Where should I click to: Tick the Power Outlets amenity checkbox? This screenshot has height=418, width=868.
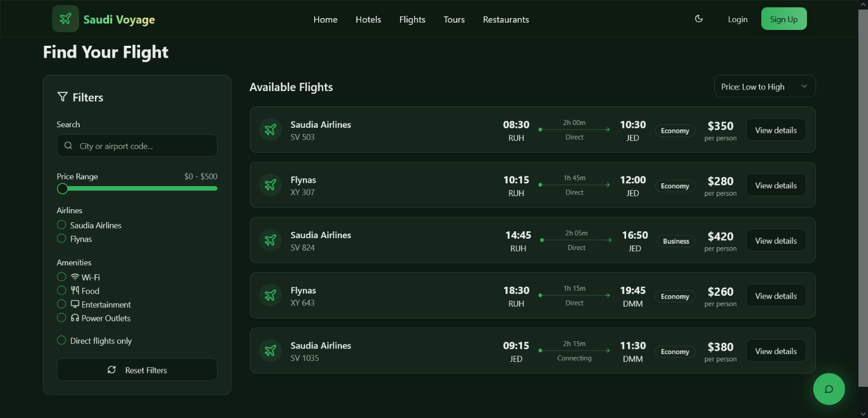click(x=62, y=318)
